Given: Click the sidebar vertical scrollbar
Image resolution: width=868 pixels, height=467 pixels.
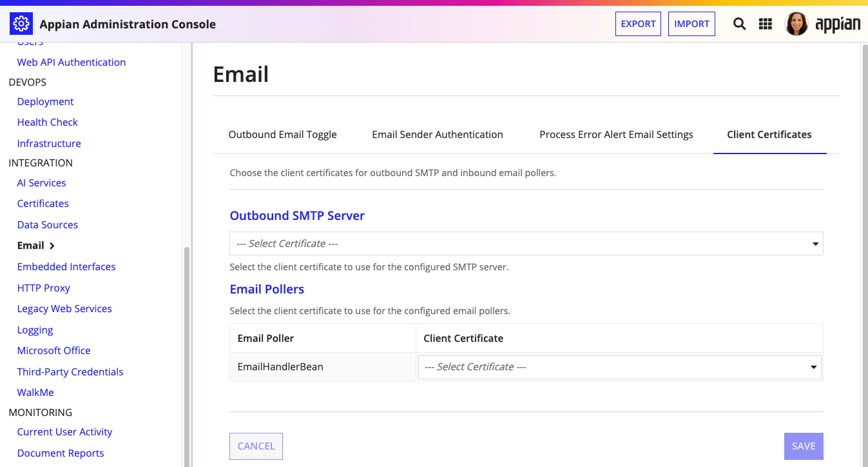Looking at the screenshot, I should (187, 356).
